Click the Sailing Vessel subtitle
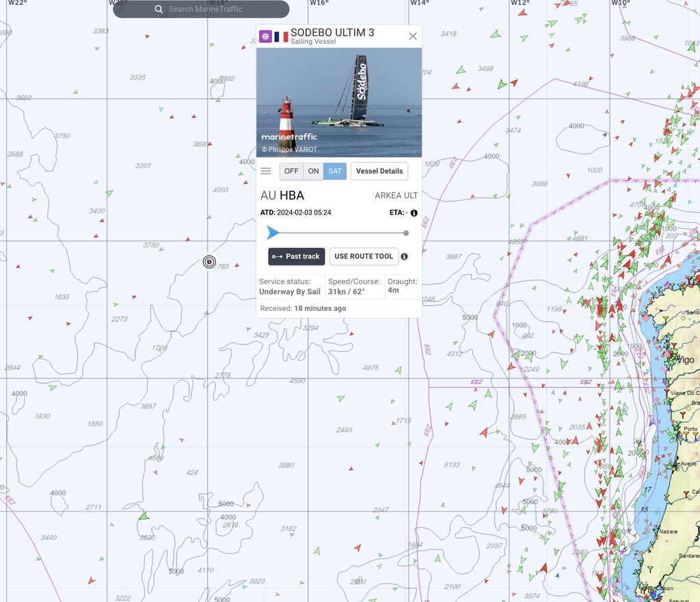Image resolution: width=700 pixels, height=602 pixels. click(313, 42)
